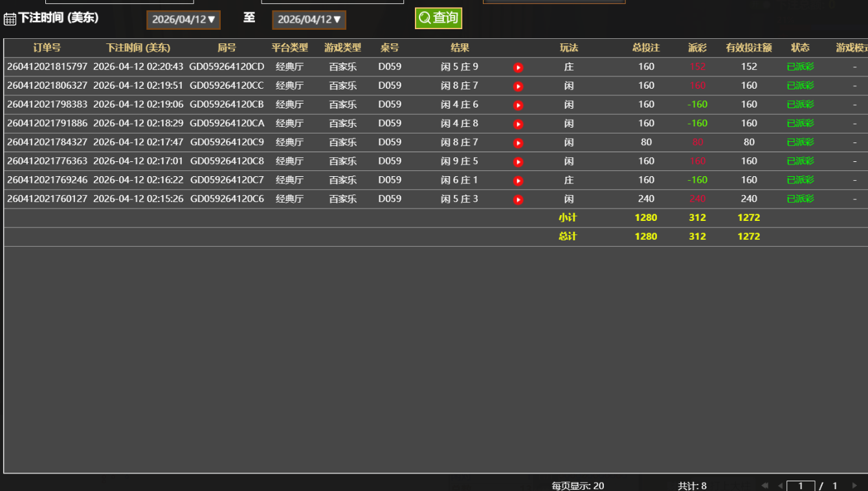Play replay for round GD059264120C7
This screenshot has width=868, height=491.
(518, 180)
